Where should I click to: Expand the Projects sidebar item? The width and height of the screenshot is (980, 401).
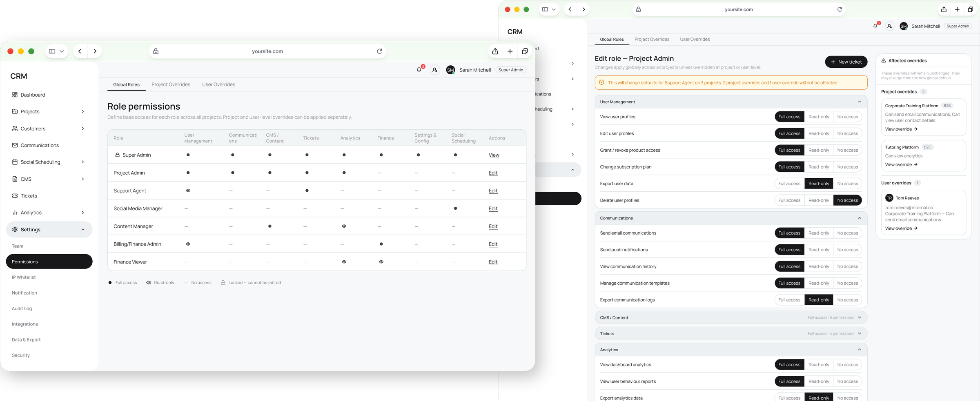click(x=83, y=111)
